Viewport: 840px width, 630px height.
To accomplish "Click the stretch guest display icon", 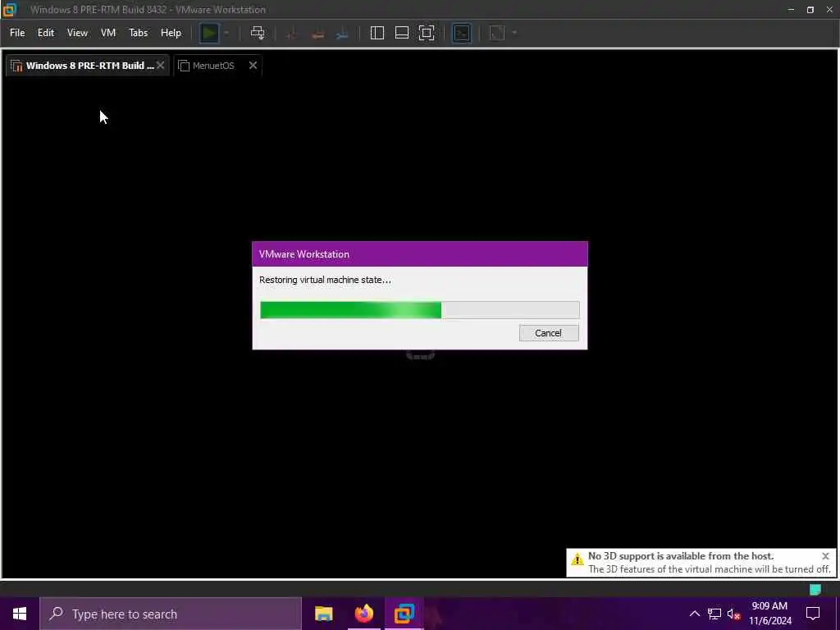I will (x=497, y=33).
